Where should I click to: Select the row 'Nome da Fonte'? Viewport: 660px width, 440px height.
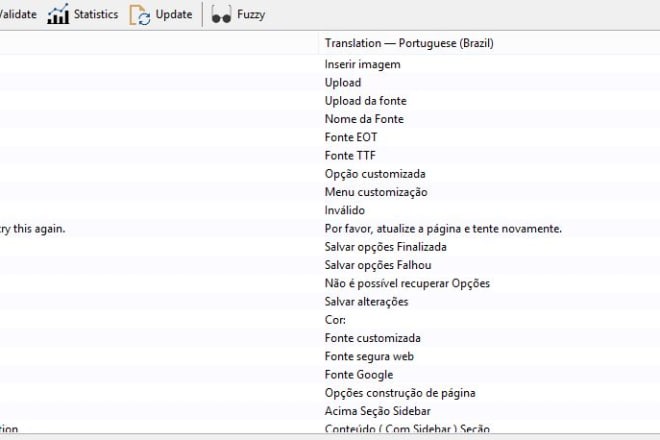[x=364, y=119]
